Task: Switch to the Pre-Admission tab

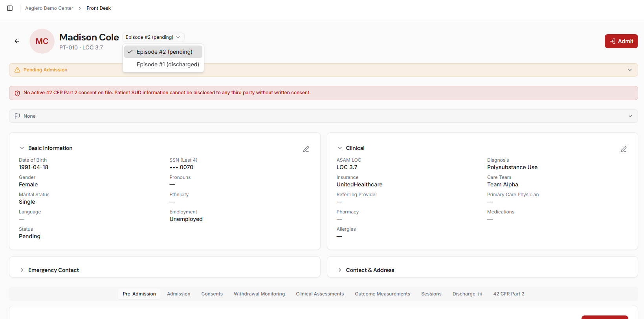Action: [x=139, y=294]
